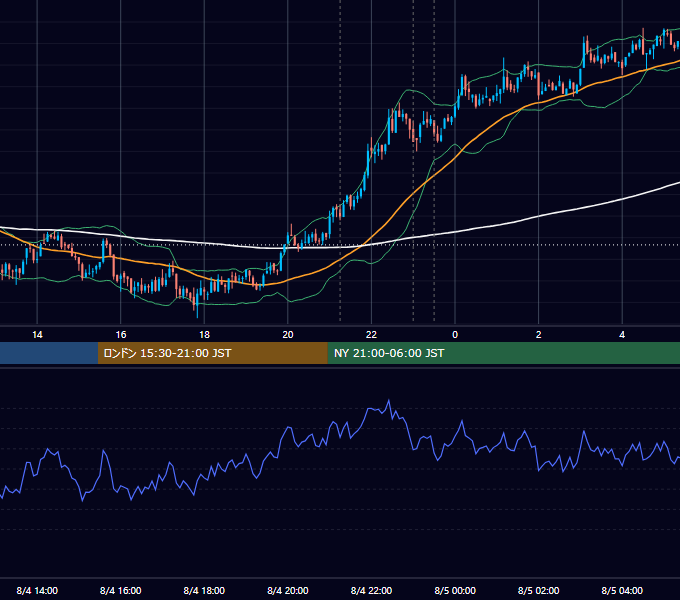Select the NY 21:00-06:00 JST session bar

click(503, 353)
